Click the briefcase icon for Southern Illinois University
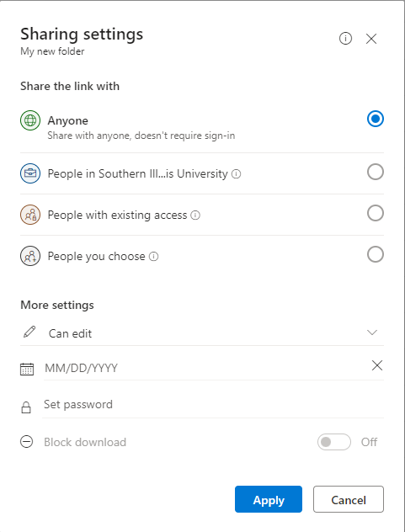Image resolution: width=405 pixels, height=532 pixels. point(30,173)
